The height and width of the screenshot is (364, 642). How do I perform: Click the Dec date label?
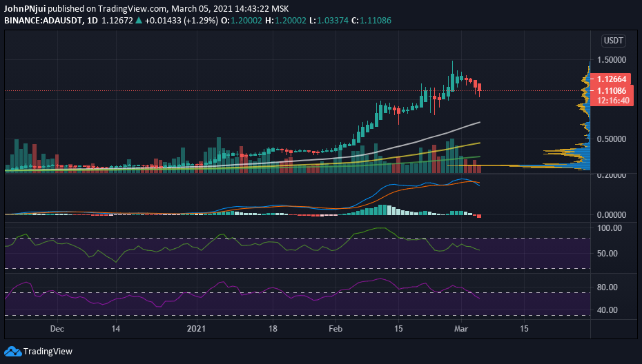click(57, 329)
